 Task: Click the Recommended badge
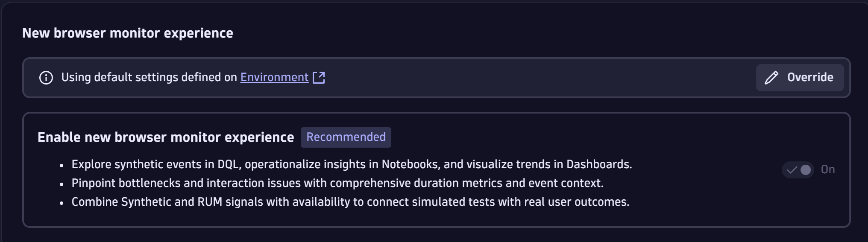pyautogui.click(x=346, y=137)
